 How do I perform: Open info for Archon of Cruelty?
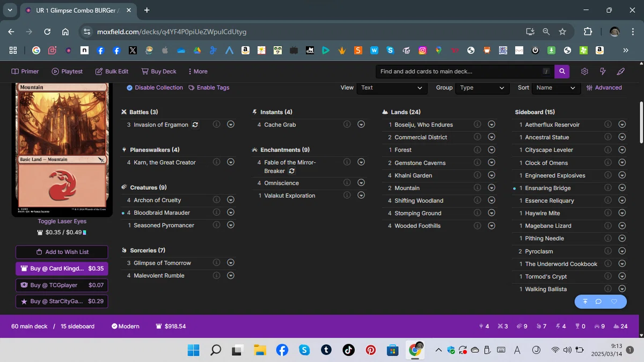[216, 200]
